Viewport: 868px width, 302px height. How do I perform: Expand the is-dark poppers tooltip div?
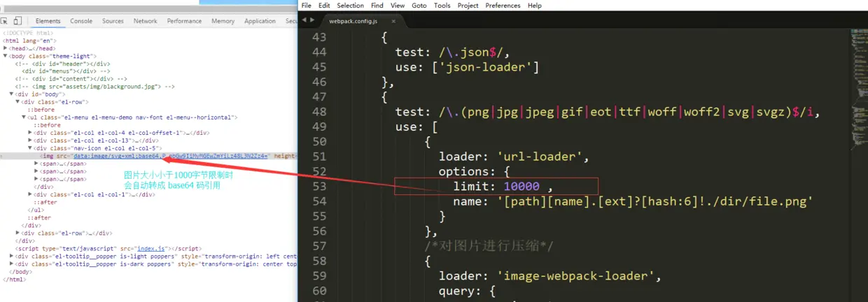(11, 264)
